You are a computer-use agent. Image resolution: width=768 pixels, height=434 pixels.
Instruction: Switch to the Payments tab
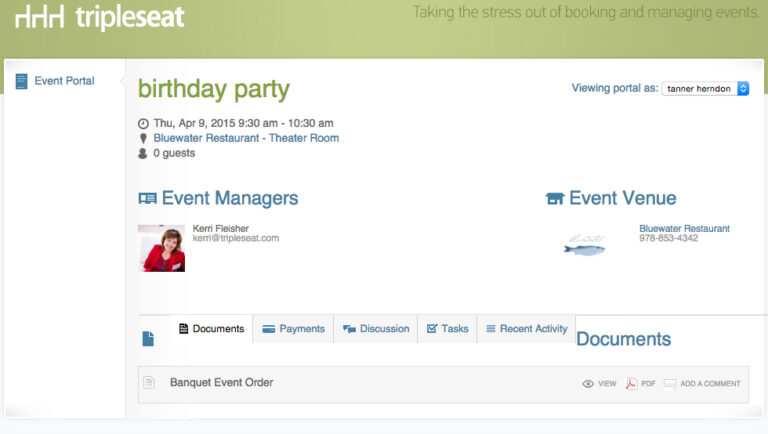coord(293,329)
